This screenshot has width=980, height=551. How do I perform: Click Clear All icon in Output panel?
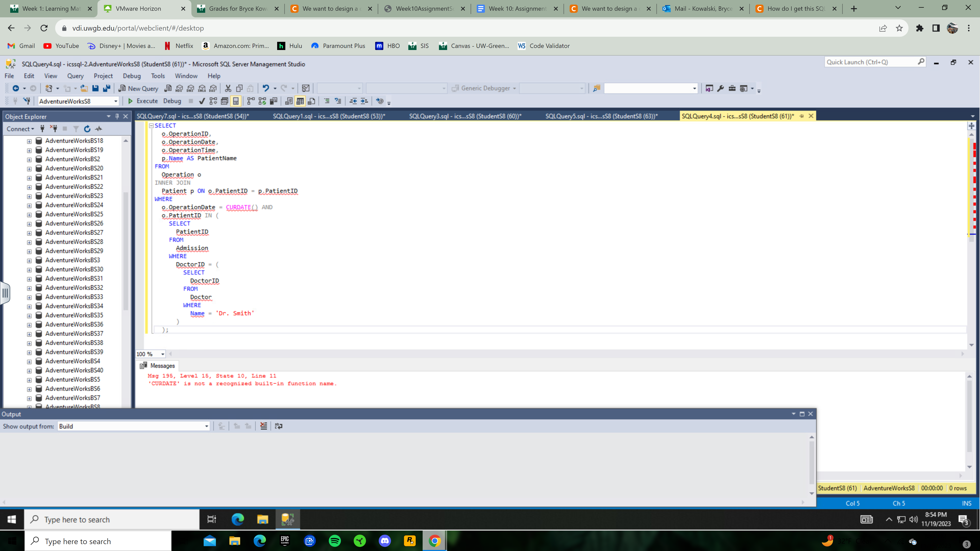point(263,426)
